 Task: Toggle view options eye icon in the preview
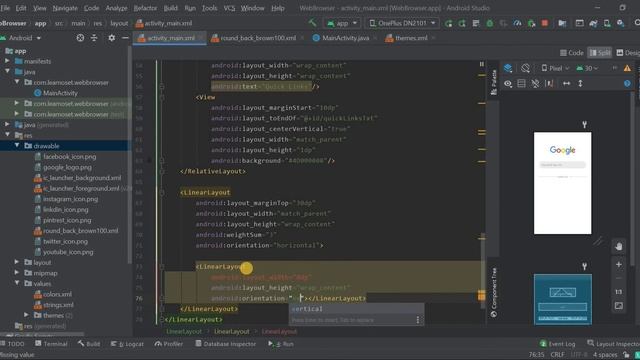(x=508, y=84)
